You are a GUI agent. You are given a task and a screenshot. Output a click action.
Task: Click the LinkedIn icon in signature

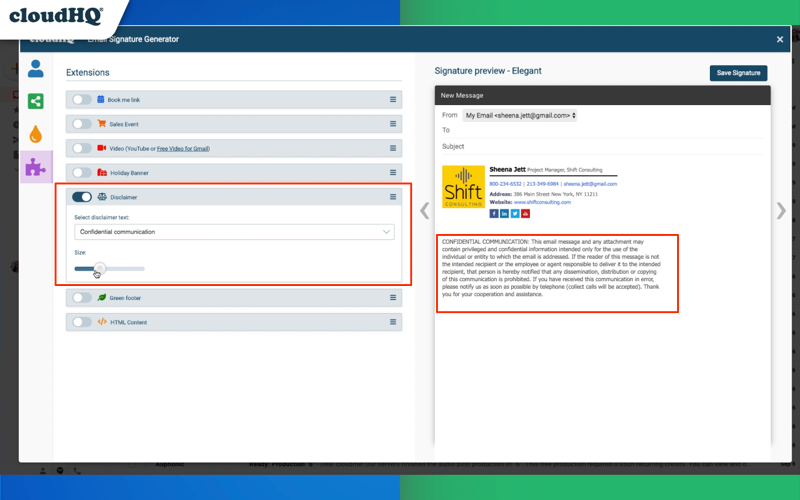504,214
